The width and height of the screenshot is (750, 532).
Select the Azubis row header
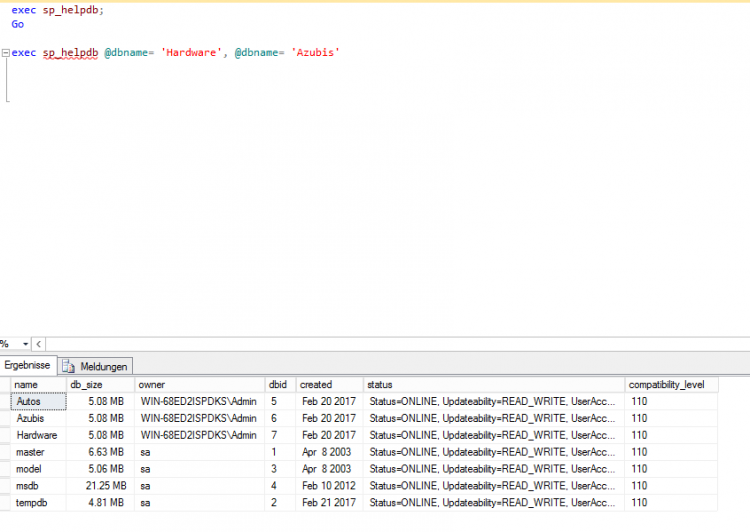5,419
